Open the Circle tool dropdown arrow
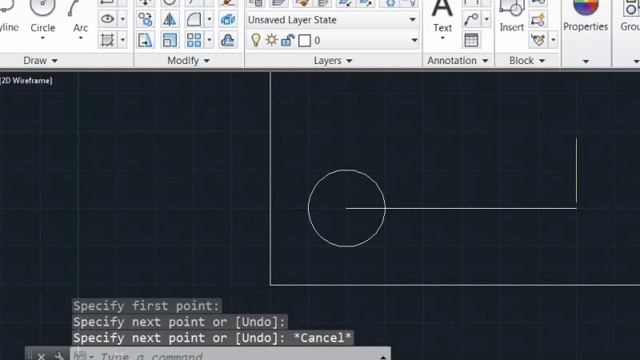 [x=42, y=38]
